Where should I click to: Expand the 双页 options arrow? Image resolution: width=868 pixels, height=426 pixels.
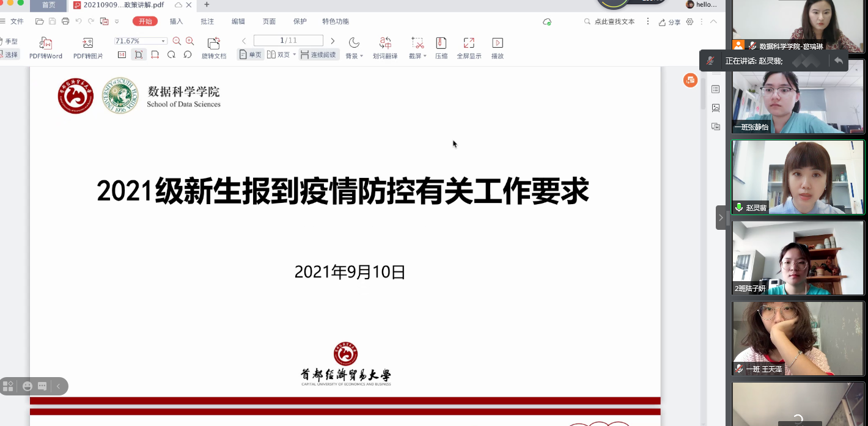point(294,54)
